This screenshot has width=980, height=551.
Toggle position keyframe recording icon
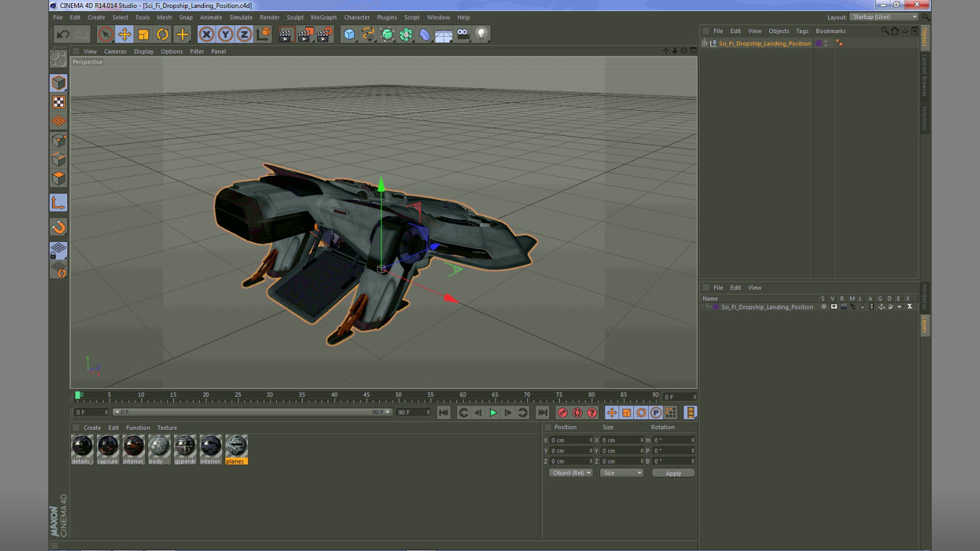[x=611, y=413]
